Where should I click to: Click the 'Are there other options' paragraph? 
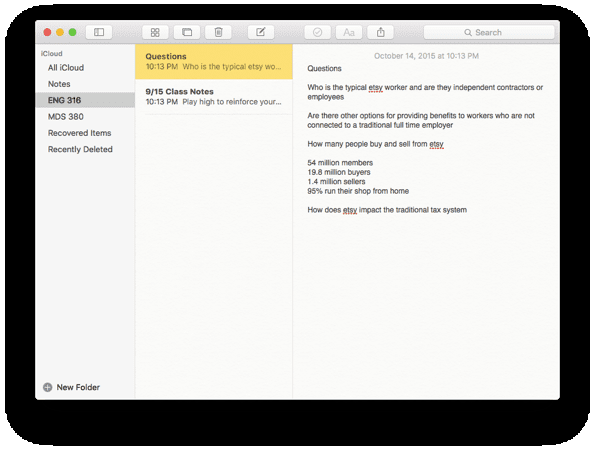(x=421, y=120)
